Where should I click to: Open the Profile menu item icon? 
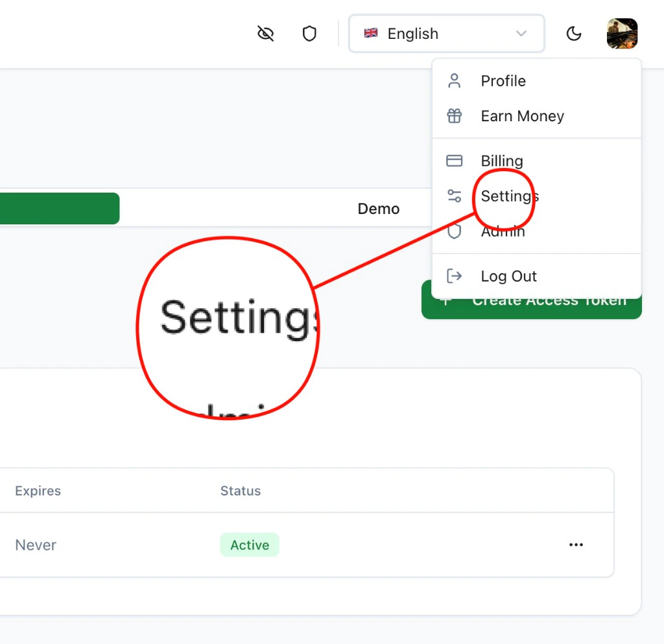454,80
